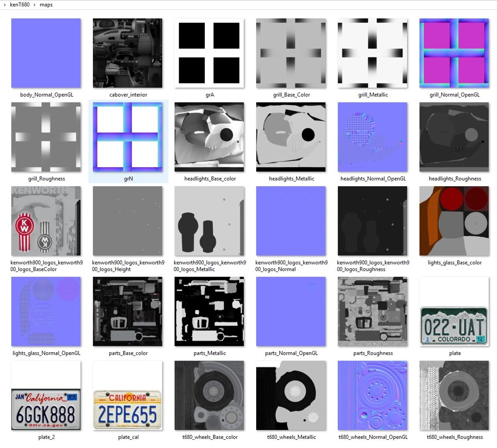Select the plate_2 California thumbnail
497x448 pixels.
pos(46,395)
